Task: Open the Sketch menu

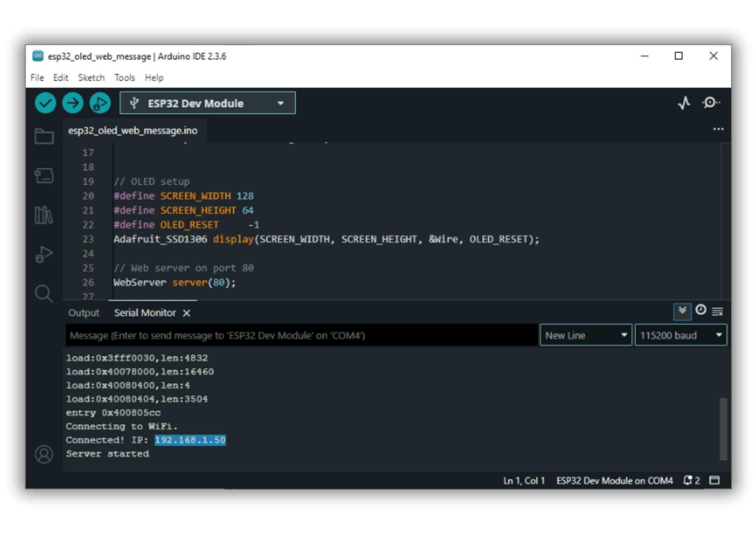Action: click(91, 78)
